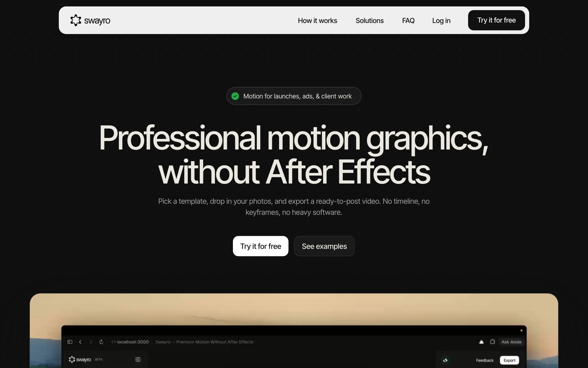The height and width of the screenshot is (368, 588).
Task: Click the Professional motion graphics headline
Action: [294, 154]
